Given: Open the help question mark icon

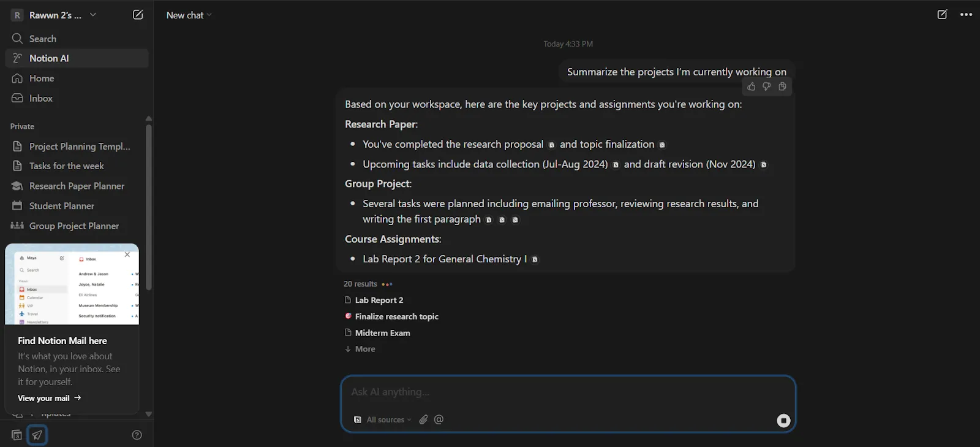Looking at the screenshot, I should point(137,435).
